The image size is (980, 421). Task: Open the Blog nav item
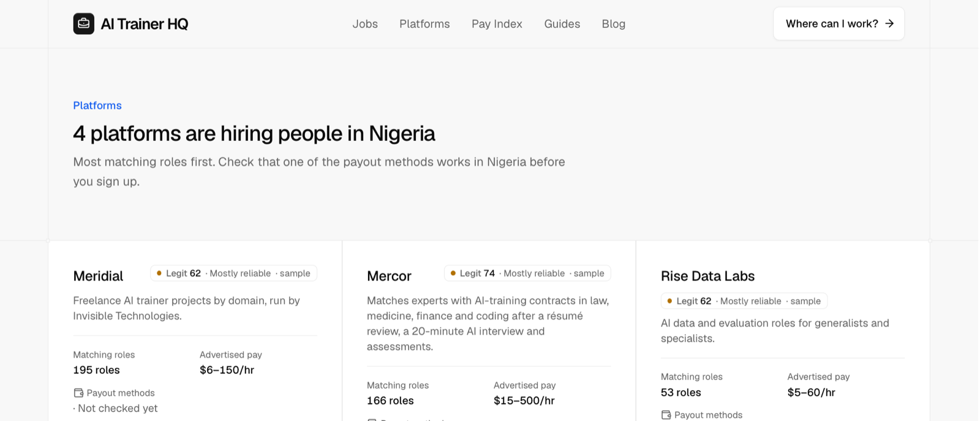pyautogui.click(x=614, y=24)
